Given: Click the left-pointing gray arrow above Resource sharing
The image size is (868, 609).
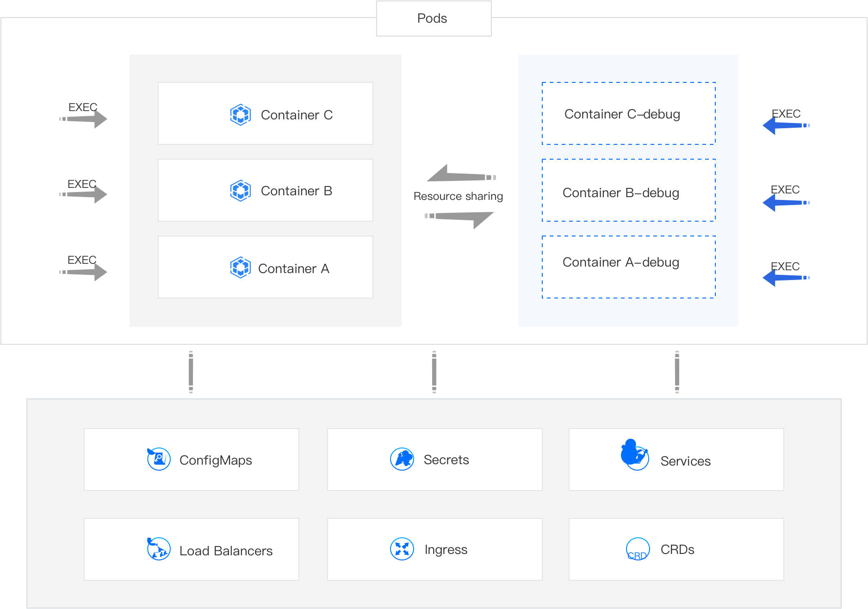Looking at the screenshot, I should 460,174.
